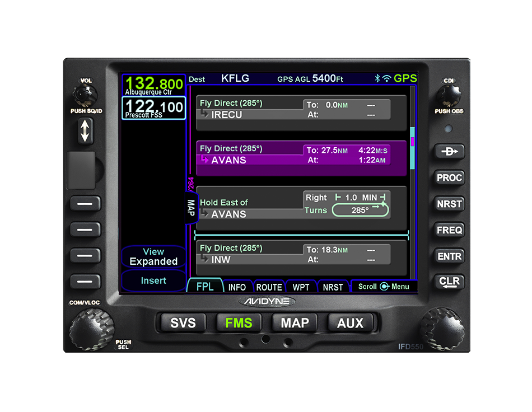Click the NRST bezel button on right
Screen dimensions: 532x412
449,204
